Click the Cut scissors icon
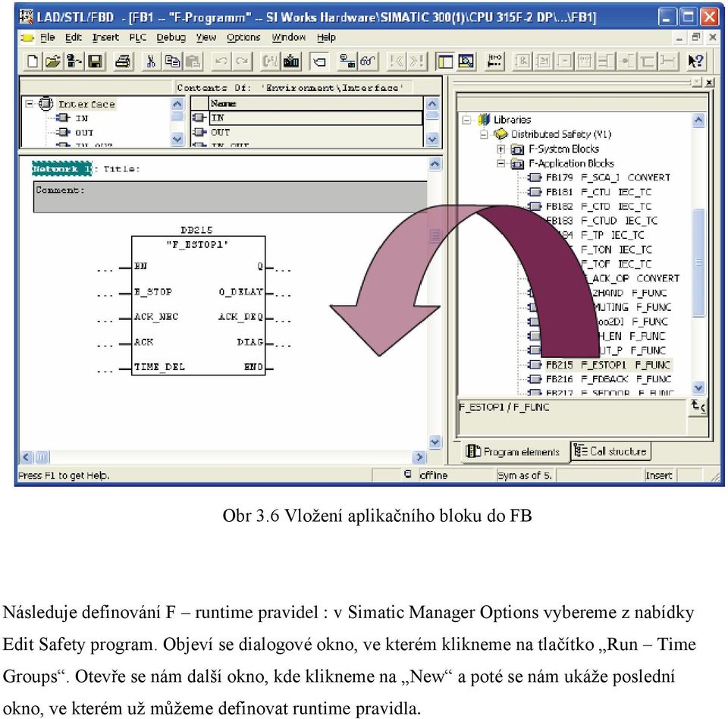 click(x=151, y=61)
